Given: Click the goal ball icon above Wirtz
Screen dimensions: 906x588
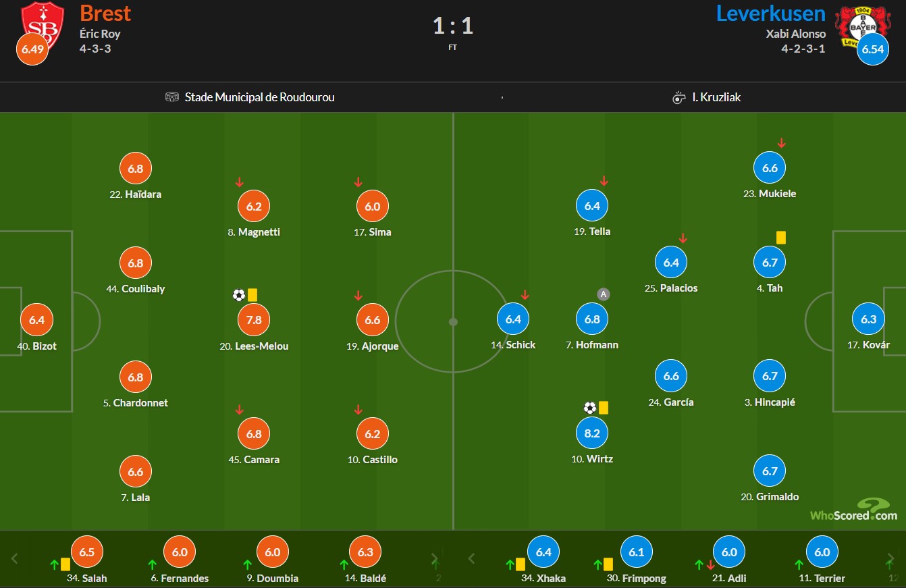Looking at the screenshot, I should point(590,408).
